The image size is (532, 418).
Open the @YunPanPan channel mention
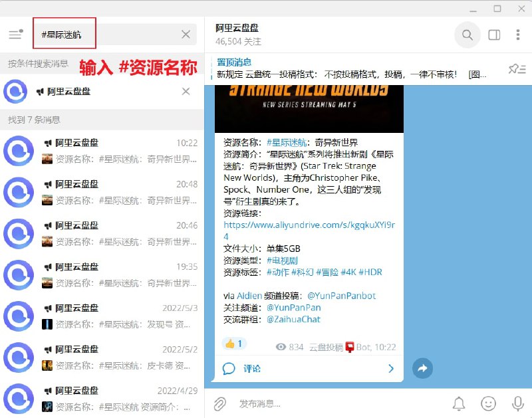pyautogui.click(x=293, y=308)
